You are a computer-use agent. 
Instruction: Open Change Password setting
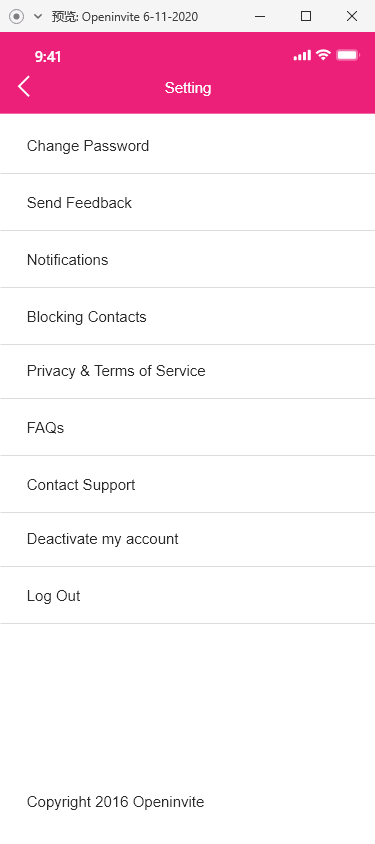tap(187, 146)
